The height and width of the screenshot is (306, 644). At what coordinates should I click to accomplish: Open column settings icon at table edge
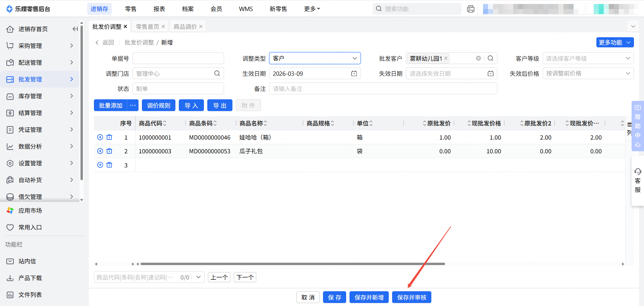[630, 124]
